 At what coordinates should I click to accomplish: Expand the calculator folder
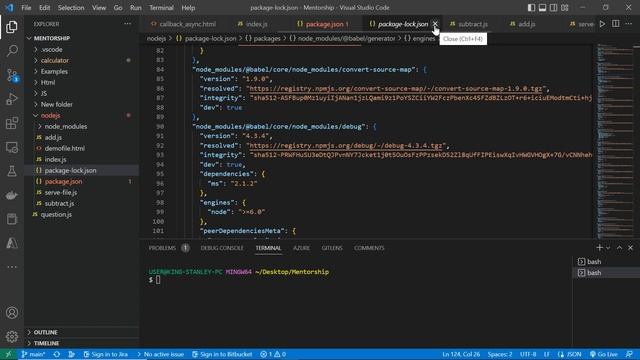(82, 60)
